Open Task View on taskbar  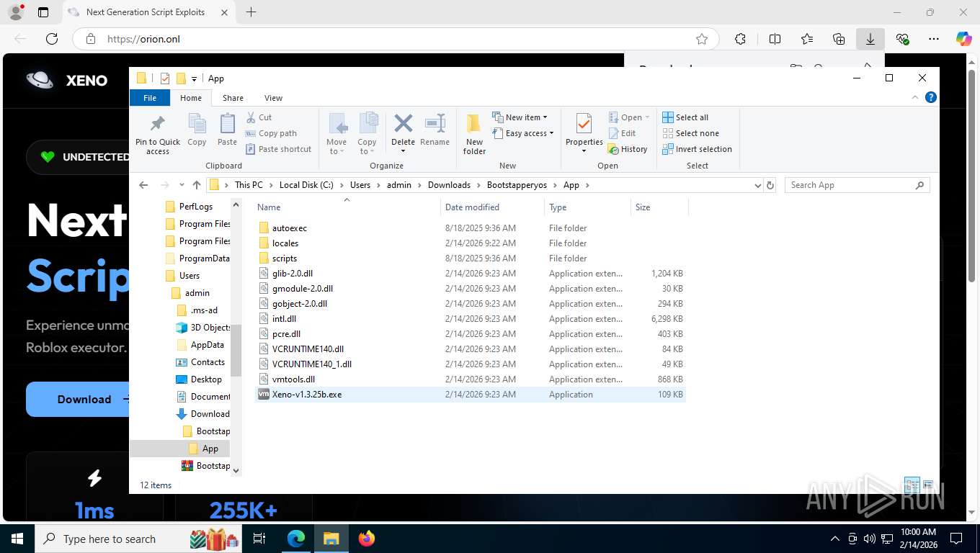coord(259,539)
